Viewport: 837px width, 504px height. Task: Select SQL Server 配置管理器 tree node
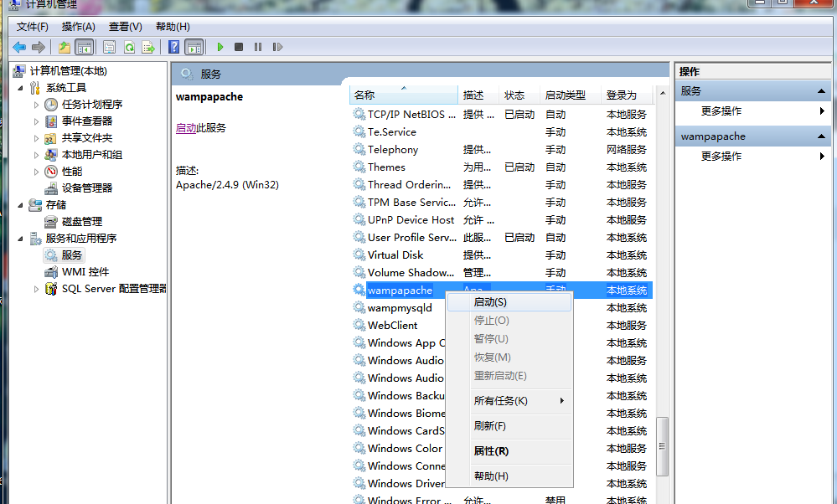[114, 289]
